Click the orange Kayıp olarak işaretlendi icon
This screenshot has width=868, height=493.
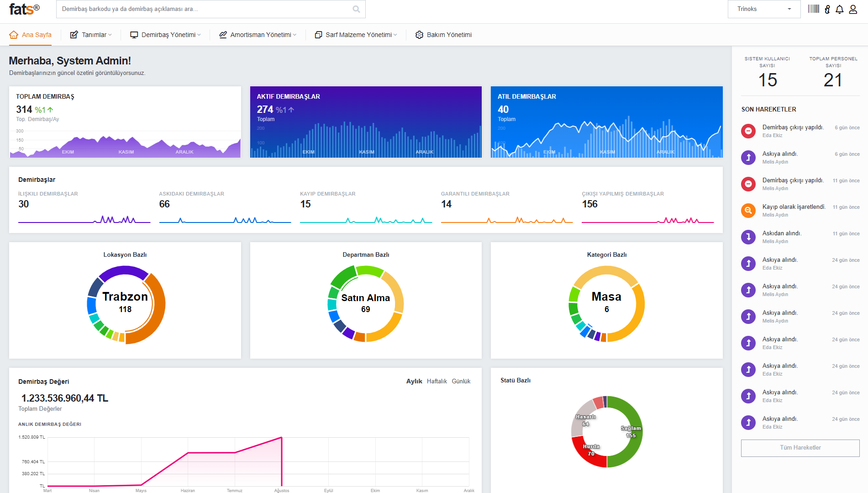[x=748, y=211]
